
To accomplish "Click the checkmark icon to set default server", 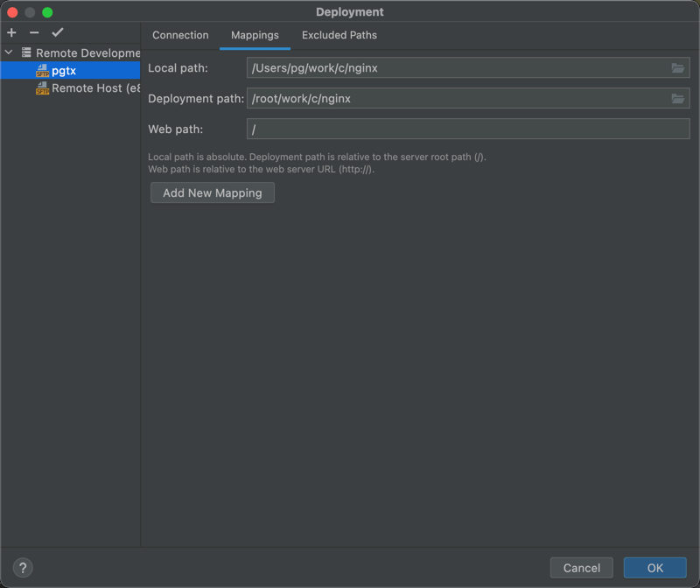I will pyautogui.click(x=58, y=32).
